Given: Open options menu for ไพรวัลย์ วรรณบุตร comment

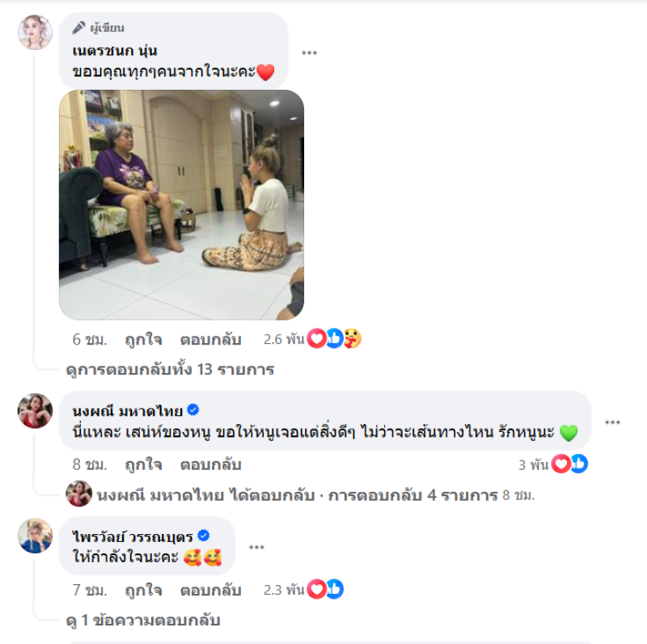Looking at the screenshot, I should [x=256, y=547].
